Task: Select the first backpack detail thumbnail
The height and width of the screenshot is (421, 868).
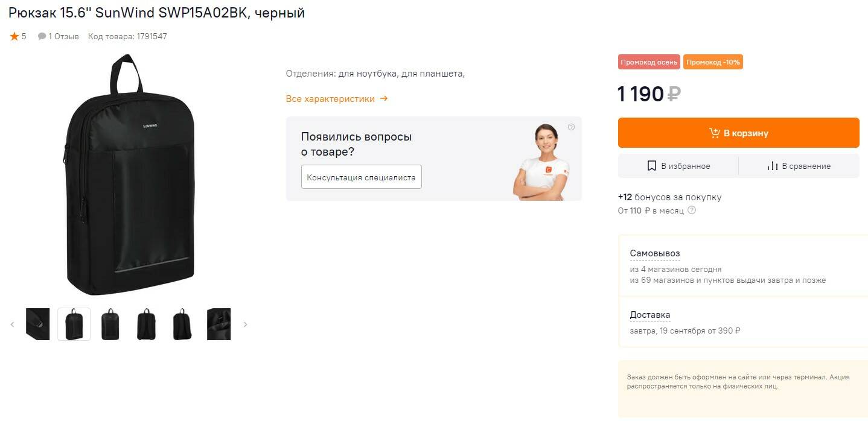Action: tap(37, 324)
